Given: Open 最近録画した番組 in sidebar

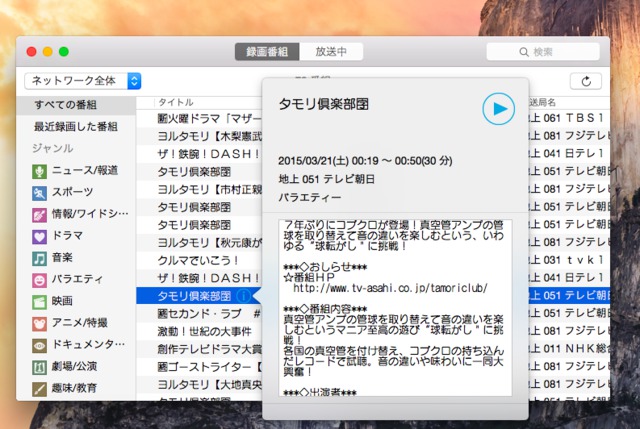Looking at the screenshot, I should tap(75, 127).
